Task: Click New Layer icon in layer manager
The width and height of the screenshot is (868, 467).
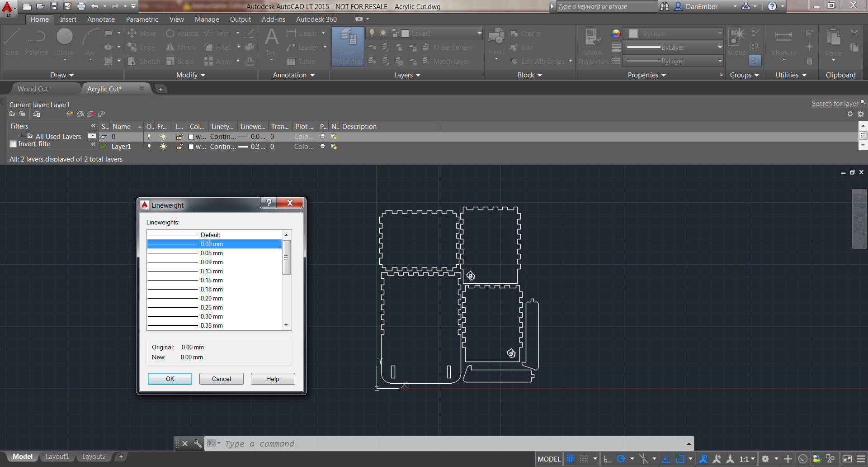Action: 69,114
